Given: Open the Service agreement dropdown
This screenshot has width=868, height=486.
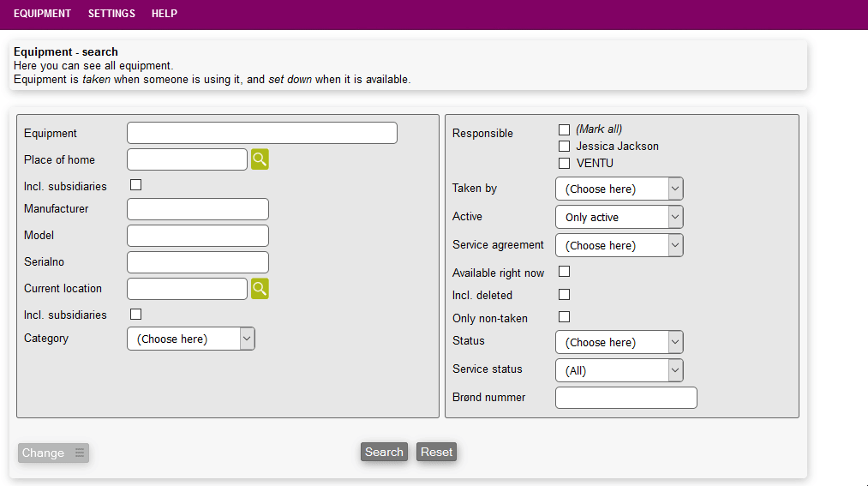Looking at the screenshot, I should [x=619, y=245].
